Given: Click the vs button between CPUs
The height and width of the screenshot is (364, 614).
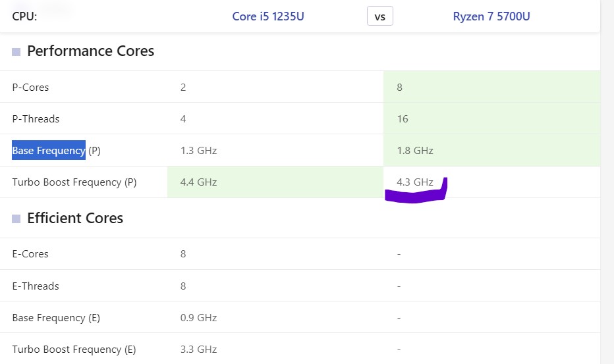Looking at the screenshot, I should point(380,16).
